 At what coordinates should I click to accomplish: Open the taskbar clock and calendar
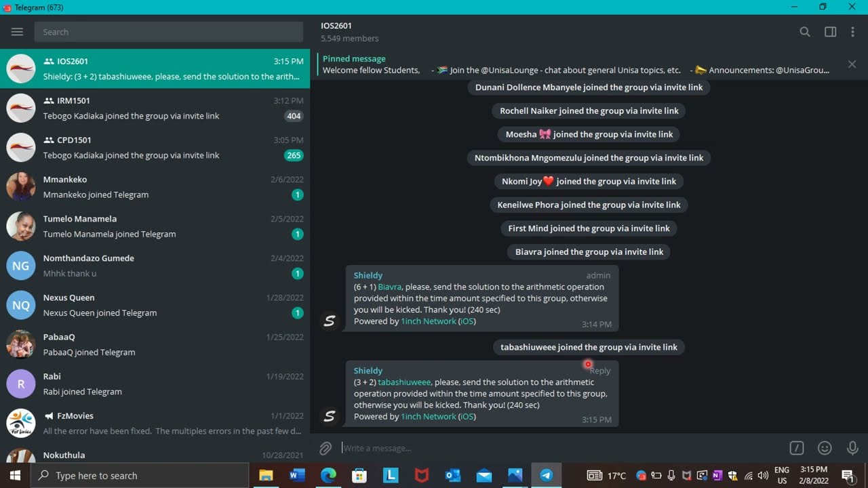(x=813, y=475)
